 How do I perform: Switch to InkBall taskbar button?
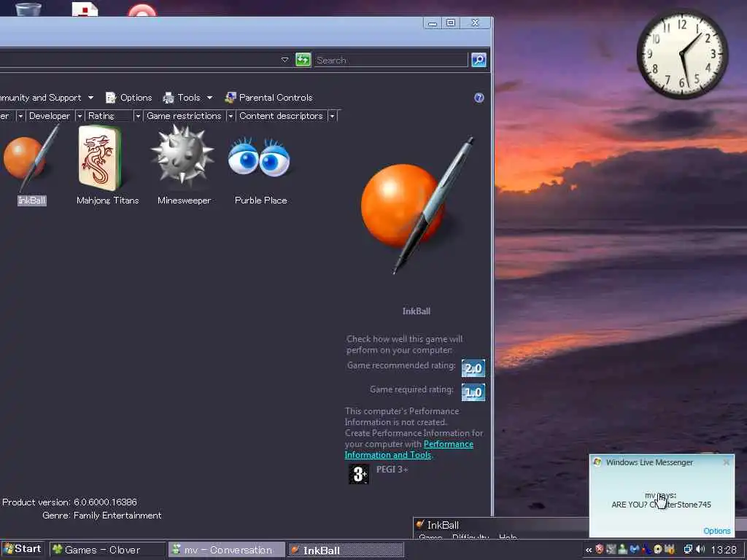pos(346,550)
